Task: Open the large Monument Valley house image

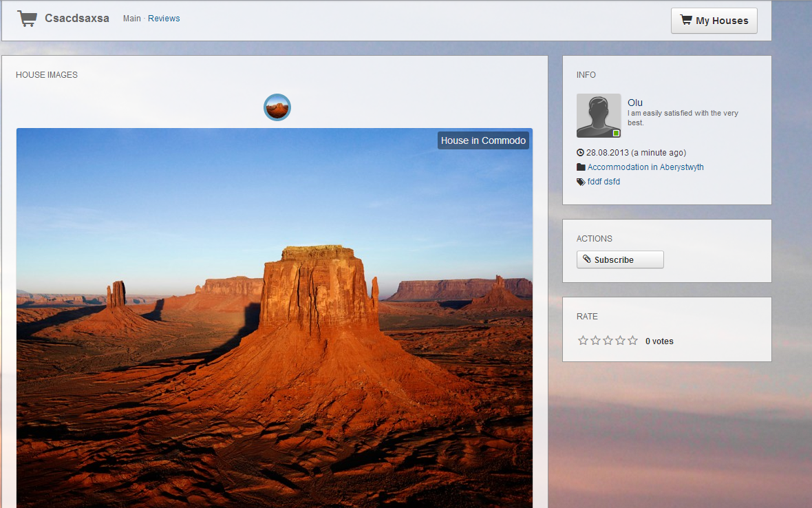Action: (275, 318)
